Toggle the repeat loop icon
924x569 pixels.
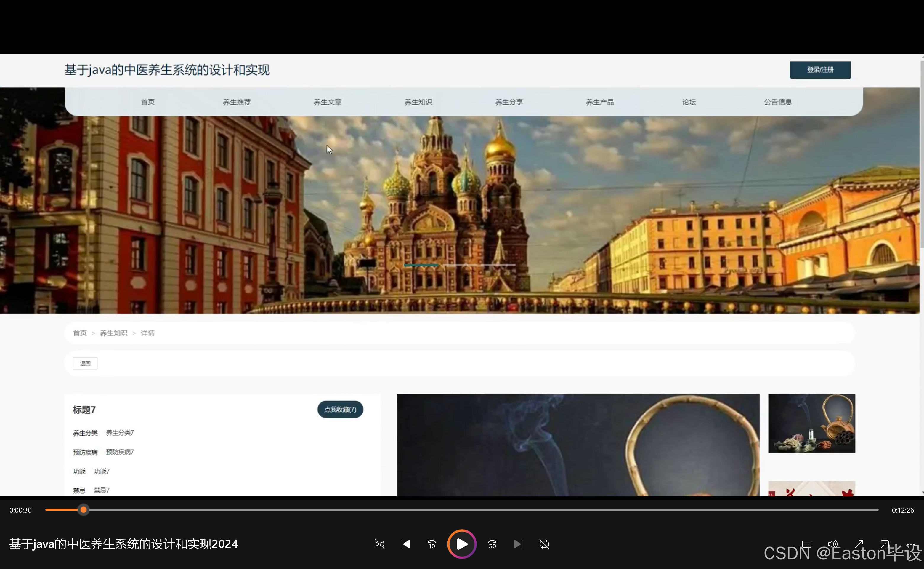pos(544,544)
